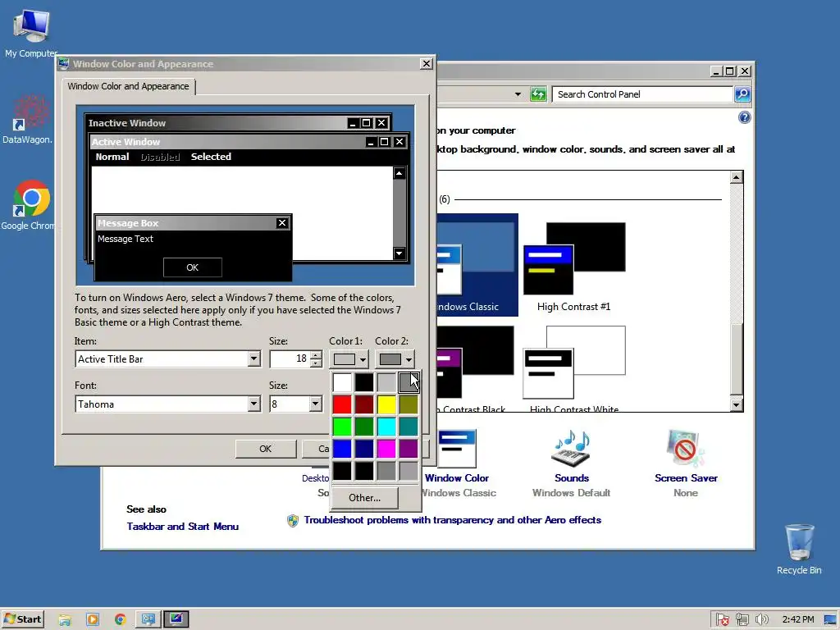
Task: Select the High Contrast White theme thumbnail
Action: pyautogui.click(x=573, y=368)
